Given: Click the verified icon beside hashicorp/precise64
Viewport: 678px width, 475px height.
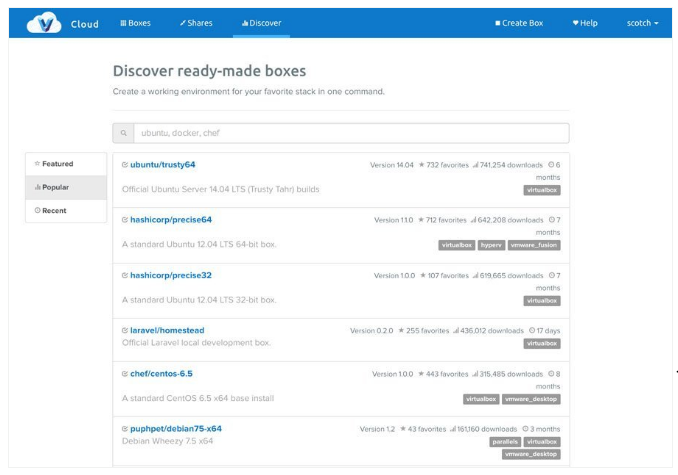Looking at the screenshot, I should point(125,220).
